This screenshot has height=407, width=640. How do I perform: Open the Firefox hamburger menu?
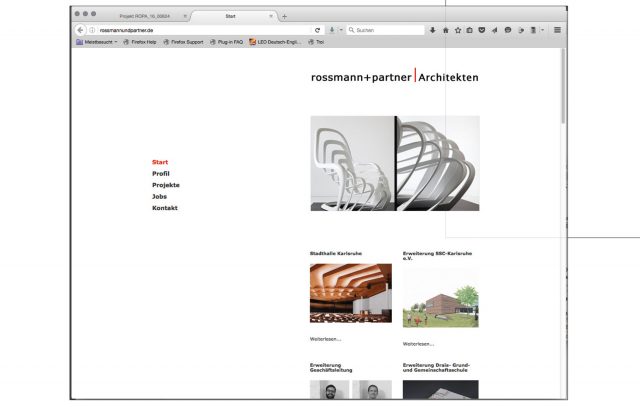[x=557, y=30]
